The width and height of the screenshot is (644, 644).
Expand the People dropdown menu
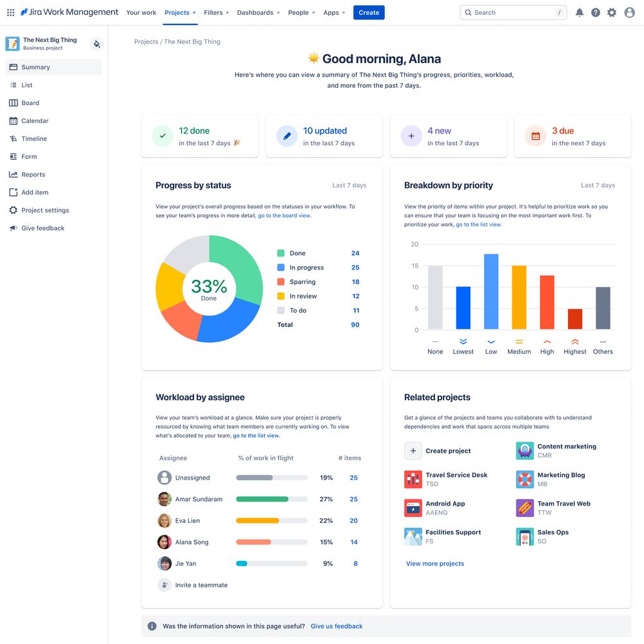click(x=302, y=13)
